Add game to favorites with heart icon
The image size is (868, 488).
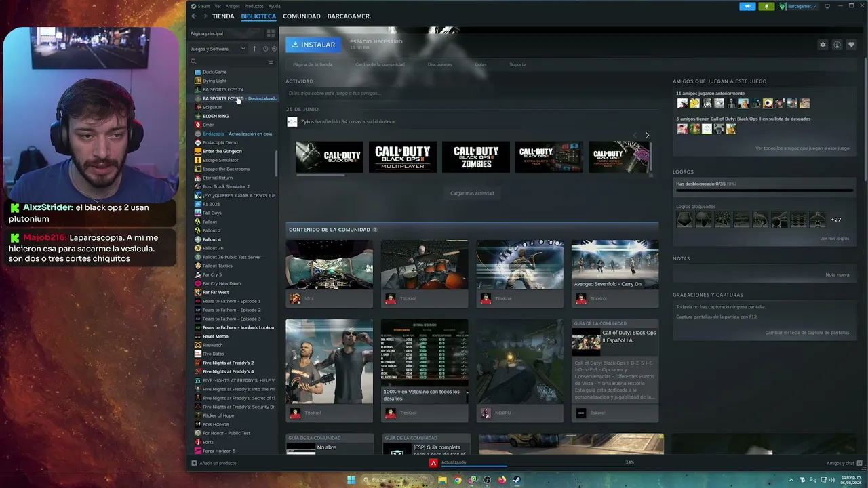[851, 45]
